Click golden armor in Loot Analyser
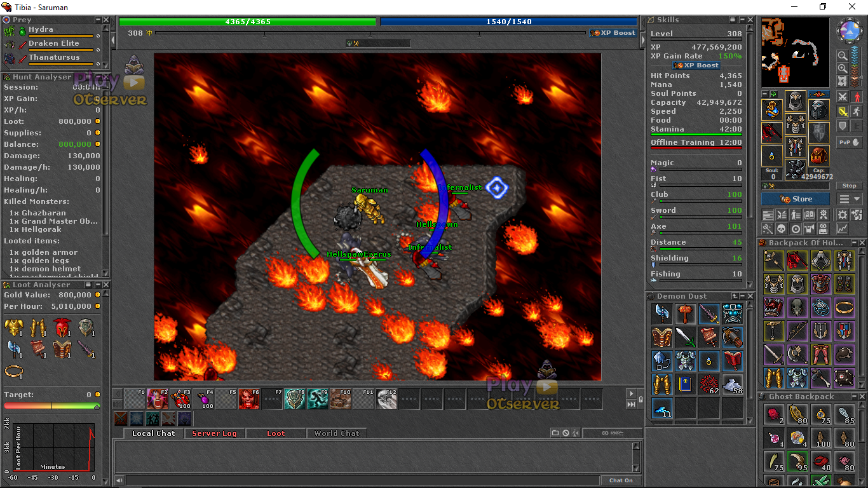 (x=14, y=328)
